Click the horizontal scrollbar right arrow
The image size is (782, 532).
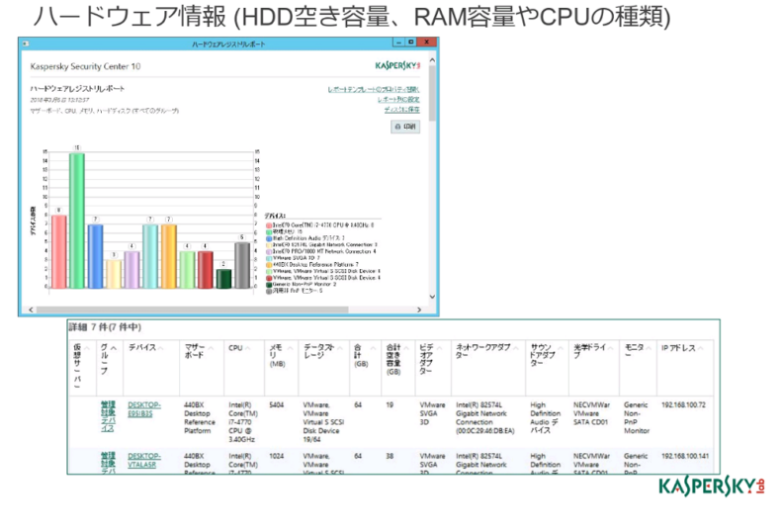click(419, 310)
